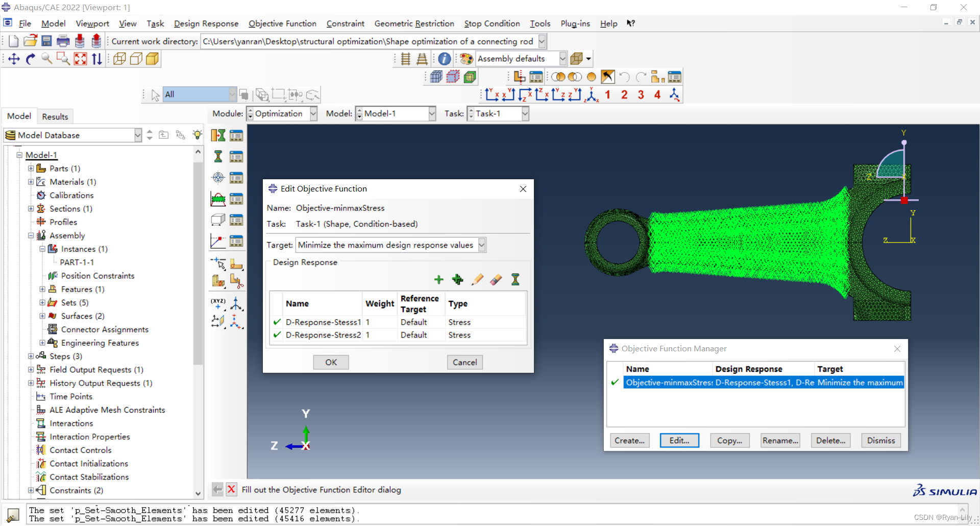Select the Materials (1) tree item
Image resolution: width=980 pixels, height=526 pixels.
(x=72, y=182)
